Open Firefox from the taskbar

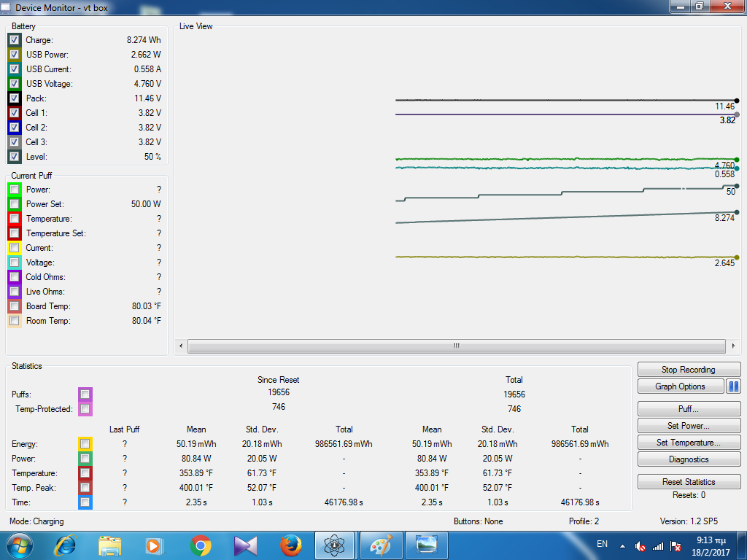pyautogui.click(x=291, y=545)
